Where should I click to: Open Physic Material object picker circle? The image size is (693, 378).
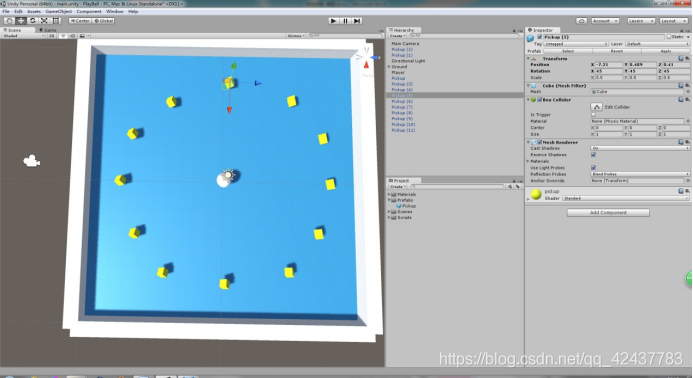tap(688, 121)
